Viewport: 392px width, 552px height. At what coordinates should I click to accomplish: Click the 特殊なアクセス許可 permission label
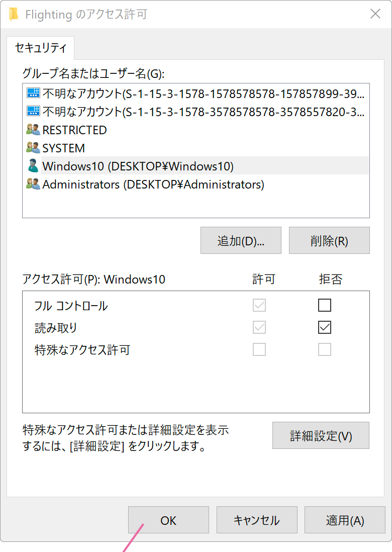pos(82,350)
